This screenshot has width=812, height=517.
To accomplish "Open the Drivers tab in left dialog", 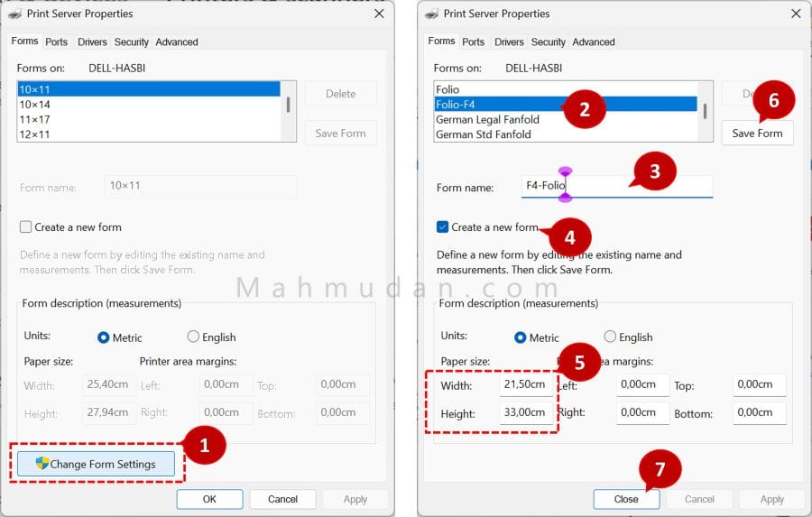I will tap(92, 42).
